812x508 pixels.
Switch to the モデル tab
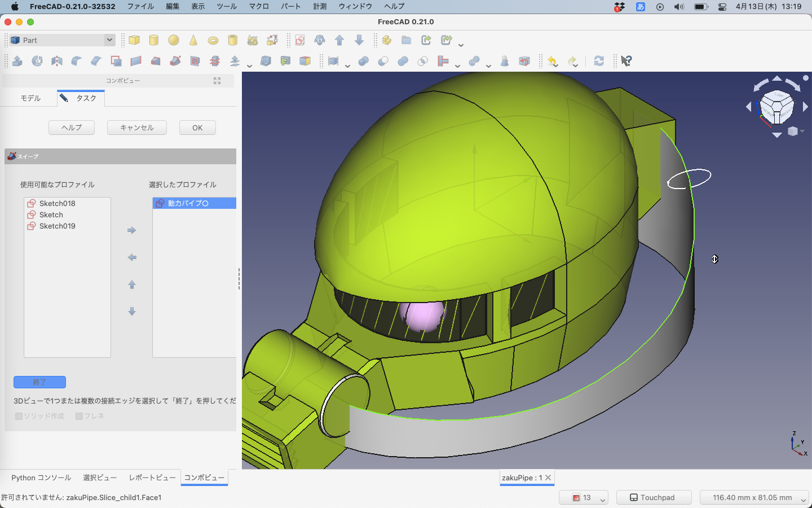(30, 98)
